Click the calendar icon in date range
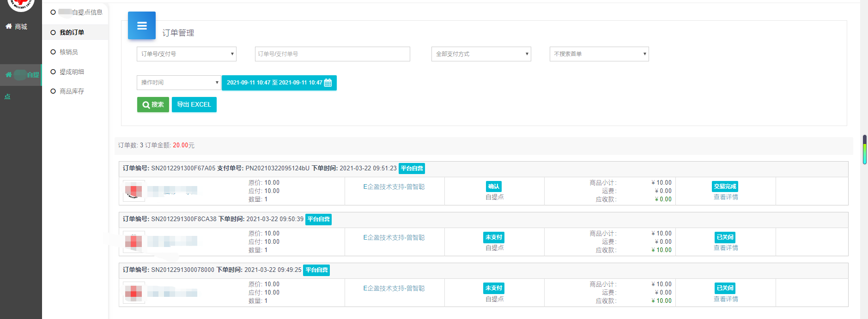 click(x=328, y=83)
